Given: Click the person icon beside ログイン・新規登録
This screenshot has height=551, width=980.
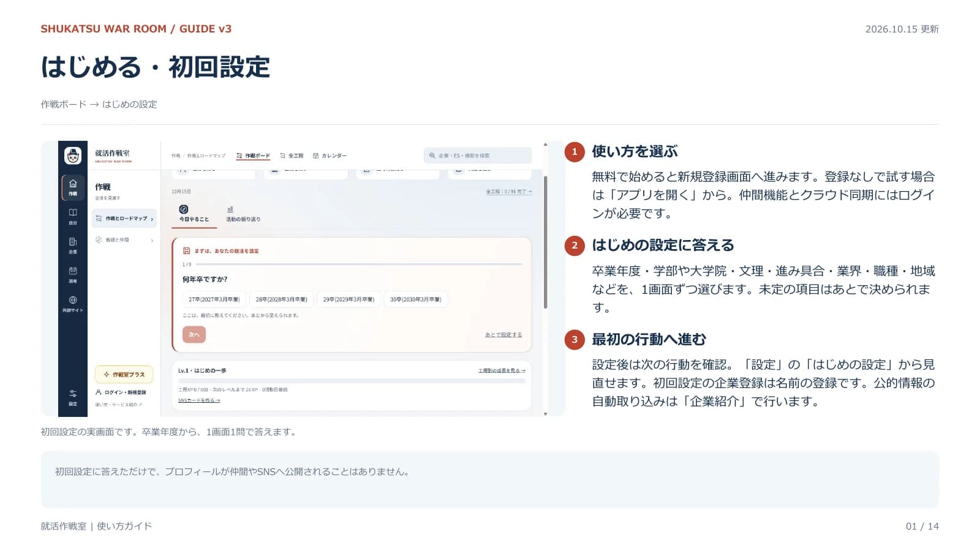Looking at the screenshot, I should click(x=99, y=392).
